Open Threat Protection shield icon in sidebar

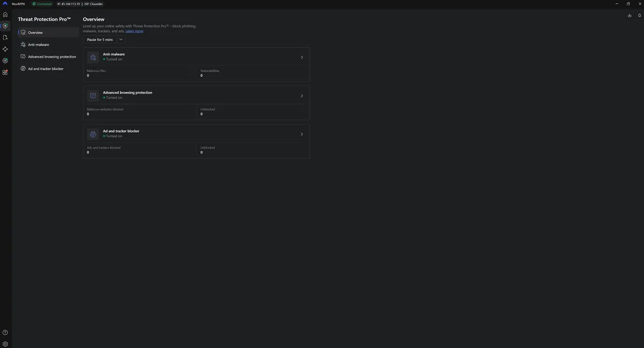click(5, 26)
